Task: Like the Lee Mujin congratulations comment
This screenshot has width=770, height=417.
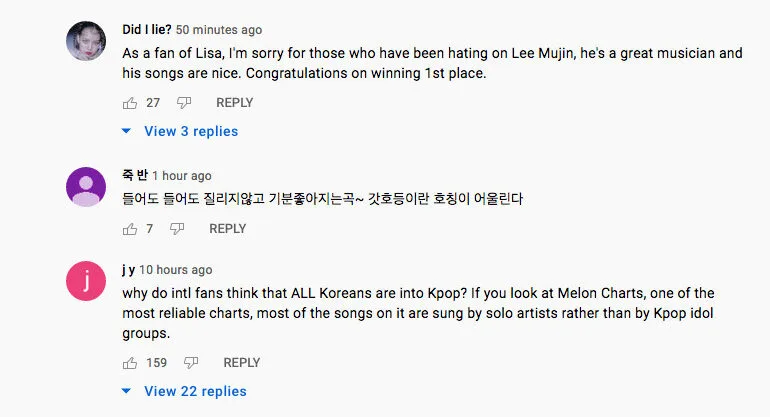Action: pos(129,103)
